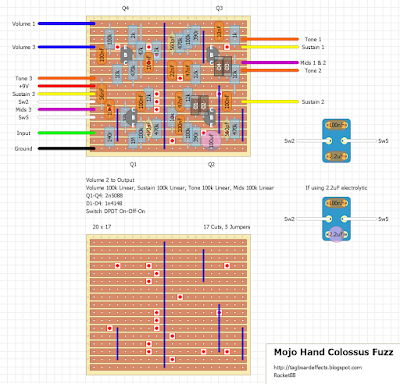Click the black Ground wire
Viewport: 400px width, 384px height.
67,149
